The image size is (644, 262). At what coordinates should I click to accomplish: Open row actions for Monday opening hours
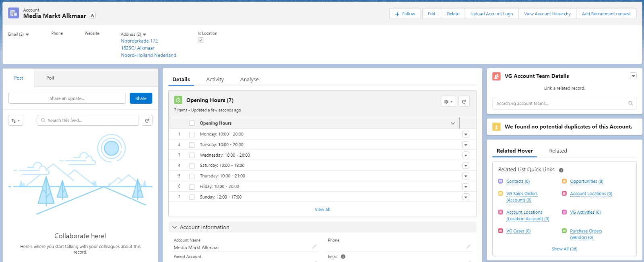[x=466, y=134]
